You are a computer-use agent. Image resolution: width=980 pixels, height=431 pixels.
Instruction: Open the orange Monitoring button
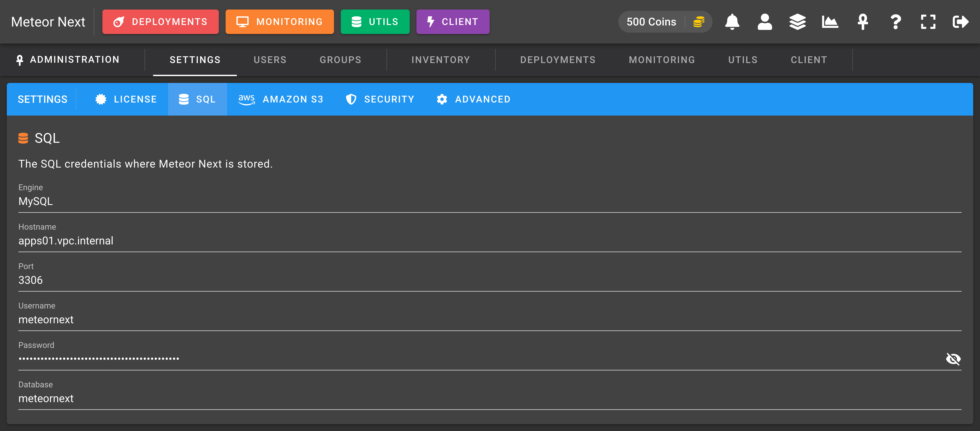(x=280, y=22)
